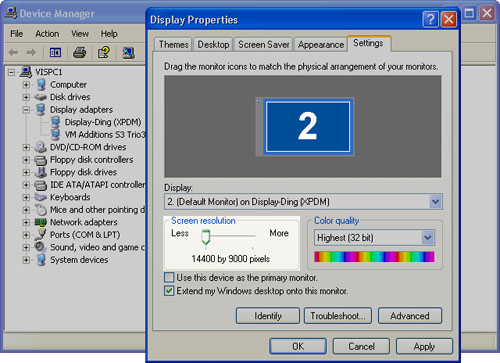Image resolution: width=500 pixels, height=363 pixels.
Task: Select the Display adapters icon
Action: click(41, 109)
